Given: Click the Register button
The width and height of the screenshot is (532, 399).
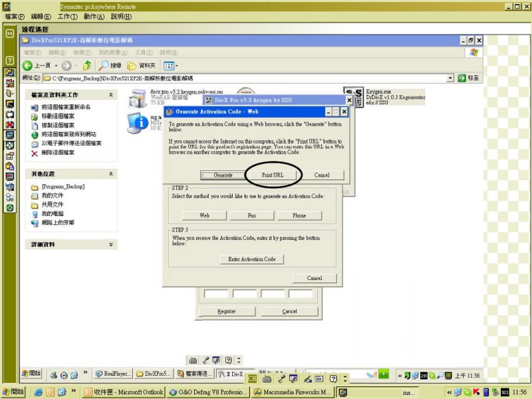Looking at the screenshot, I should coord(227,311).
